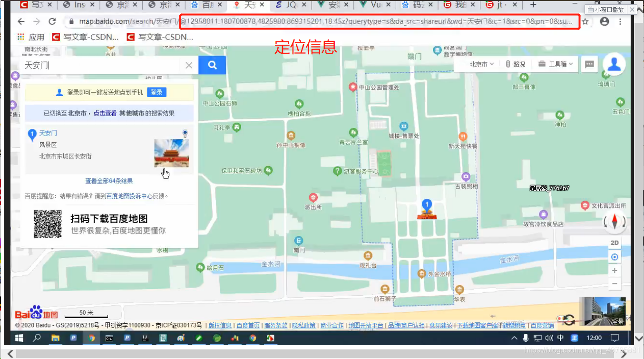Click the 中山公园管理处 star marker
The image size is (644, 359).
353,87
